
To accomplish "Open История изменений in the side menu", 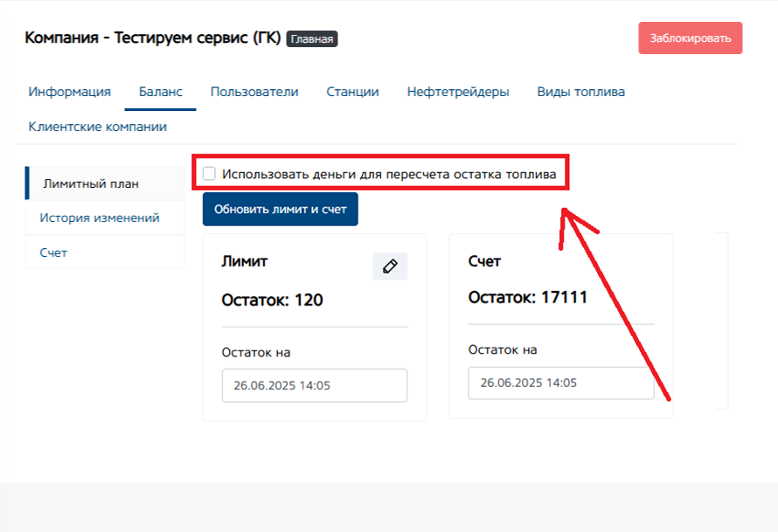I will tap(105, 218).
